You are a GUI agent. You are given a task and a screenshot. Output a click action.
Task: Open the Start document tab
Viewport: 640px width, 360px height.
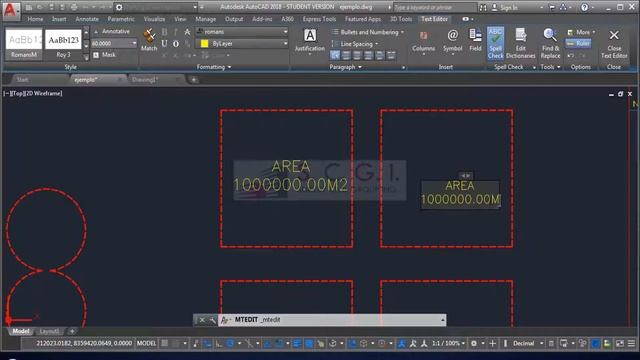[x=22, y=80]
